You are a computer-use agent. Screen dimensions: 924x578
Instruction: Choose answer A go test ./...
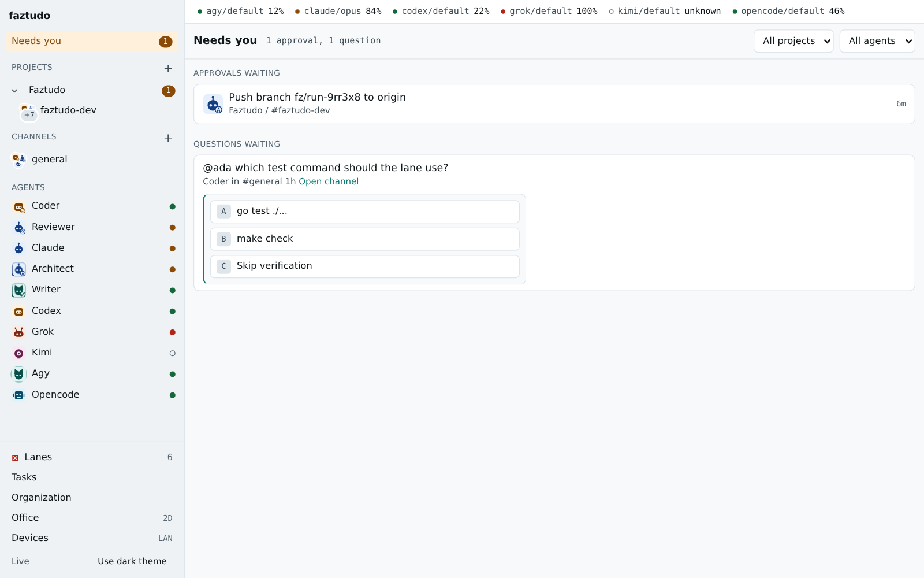tap(365, 212)
